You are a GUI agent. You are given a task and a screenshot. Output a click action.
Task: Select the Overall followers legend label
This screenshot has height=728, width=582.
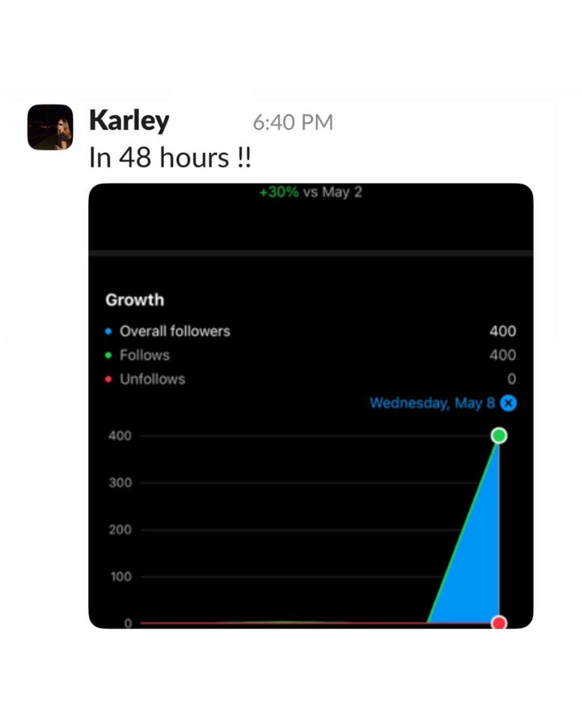tap(175, 331)
